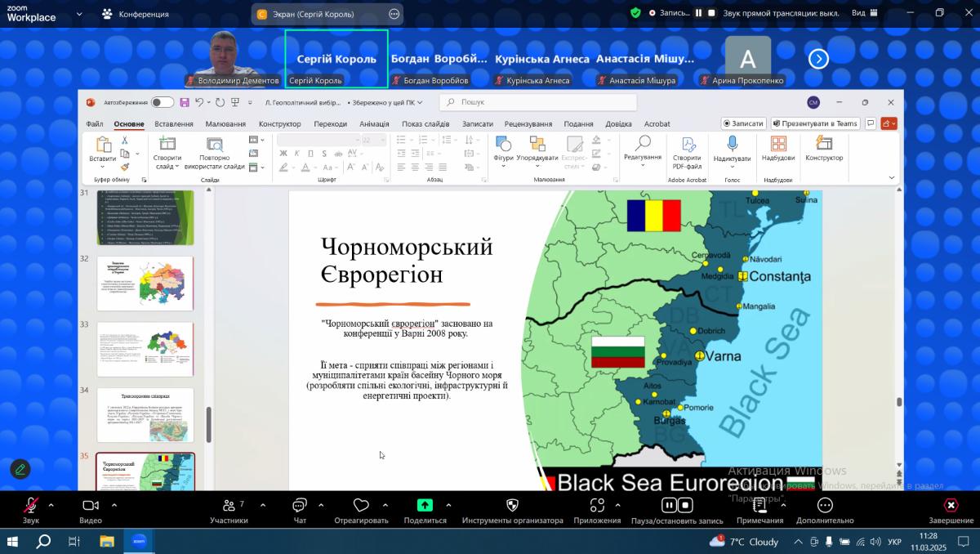Pause the recording in top bar

(698, 13)
